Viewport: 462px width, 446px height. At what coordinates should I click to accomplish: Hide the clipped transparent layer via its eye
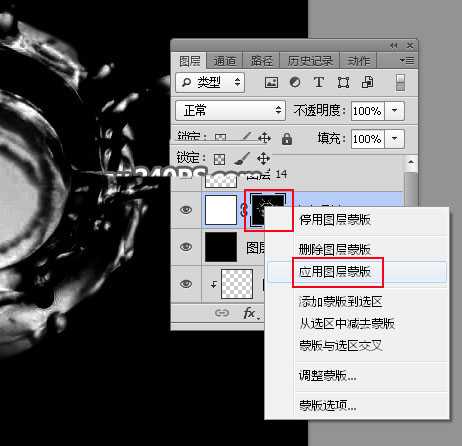coord(186,284)
